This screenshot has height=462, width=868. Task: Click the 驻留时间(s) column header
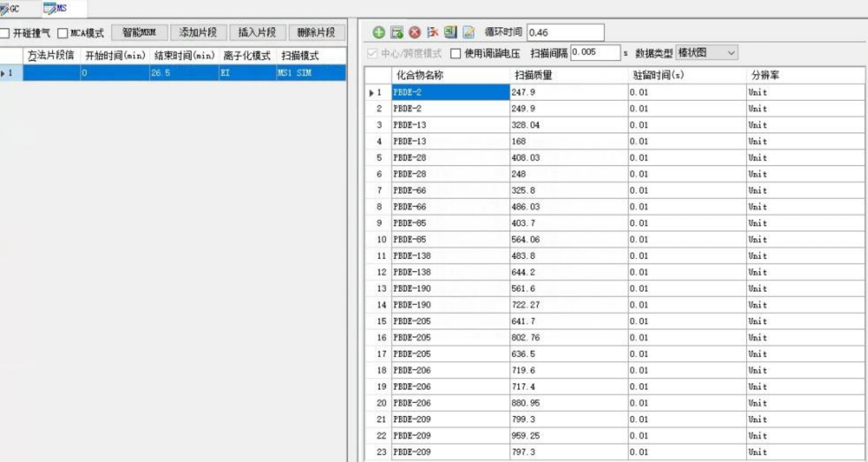[x=687, y=75]
